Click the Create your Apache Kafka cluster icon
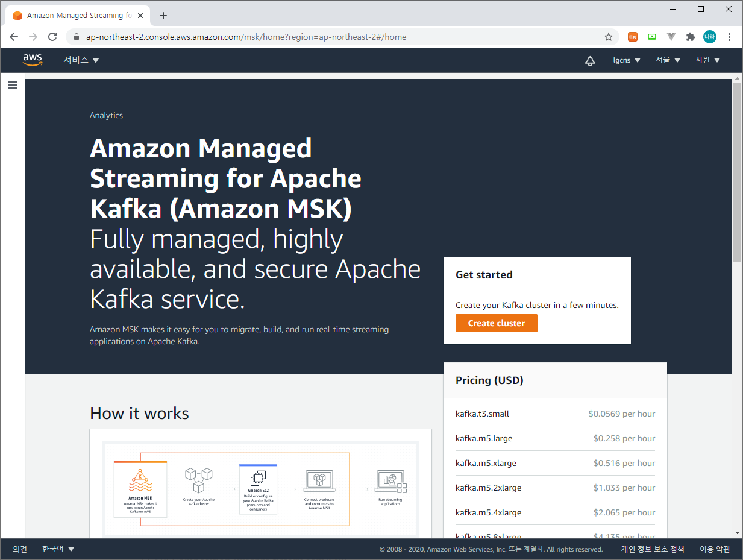The height and width of the screenshot is (560, 743). coord(198,480)
